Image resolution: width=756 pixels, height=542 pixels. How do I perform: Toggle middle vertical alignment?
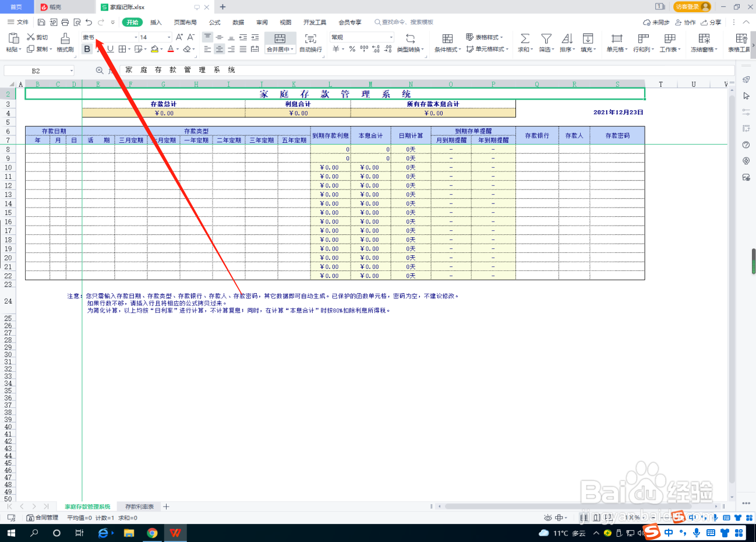(219, 37)
